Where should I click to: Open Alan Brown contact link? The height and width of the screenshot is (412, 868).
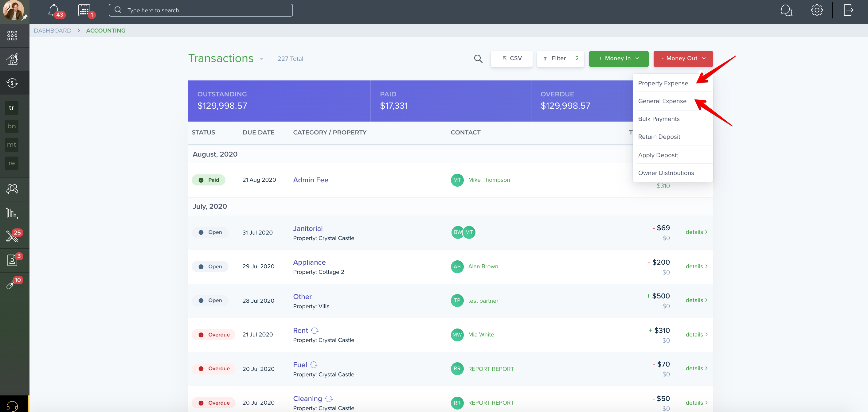point(483,266)
